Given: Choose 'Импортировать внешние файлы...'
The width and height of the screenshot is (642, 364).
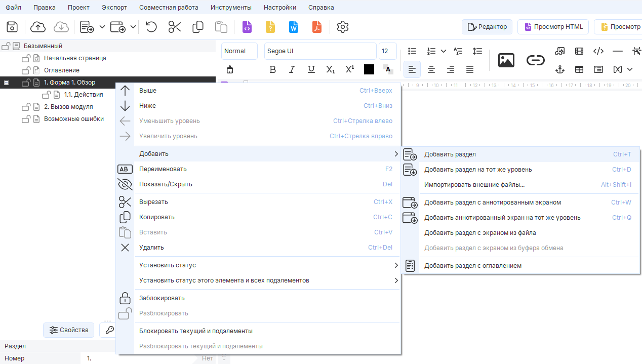Looking at the screenshot, I should 520,185.
